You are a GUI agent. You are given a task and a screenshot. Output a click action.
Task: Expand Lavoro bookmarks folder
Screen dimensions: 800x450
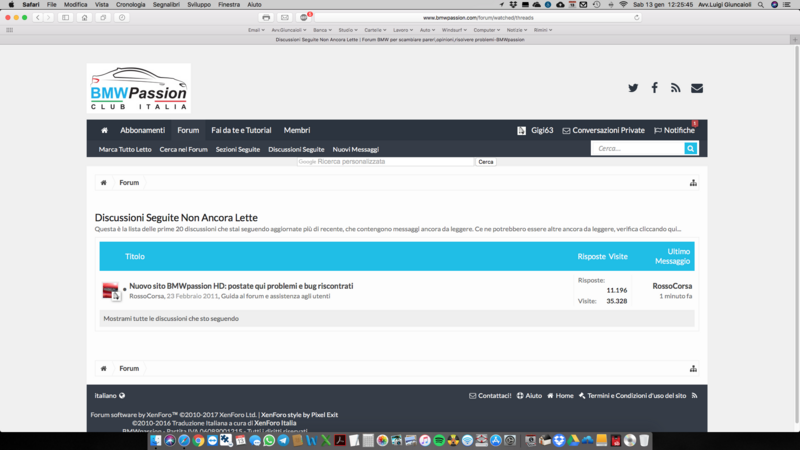click(x=403, y=30)
